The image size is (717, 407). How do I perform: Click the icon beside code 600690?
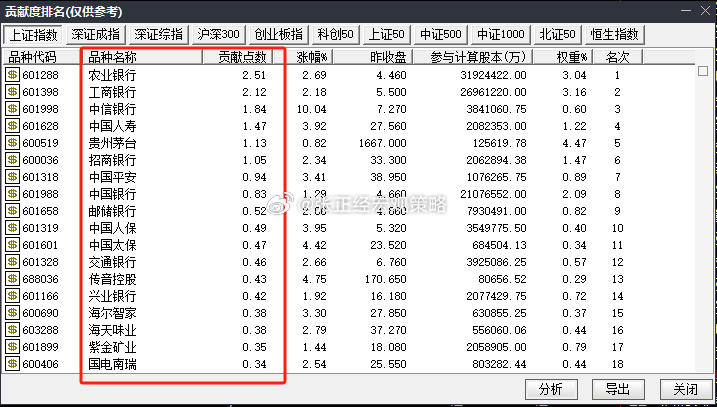pyautogui.click(x=12, y=313)
